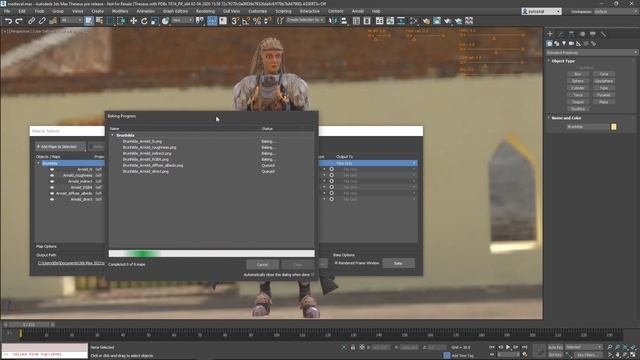Viewport: 640px width, 360px height.
Task: Open the reference coordinate system dropdown
Action: (x=182, y=20)
